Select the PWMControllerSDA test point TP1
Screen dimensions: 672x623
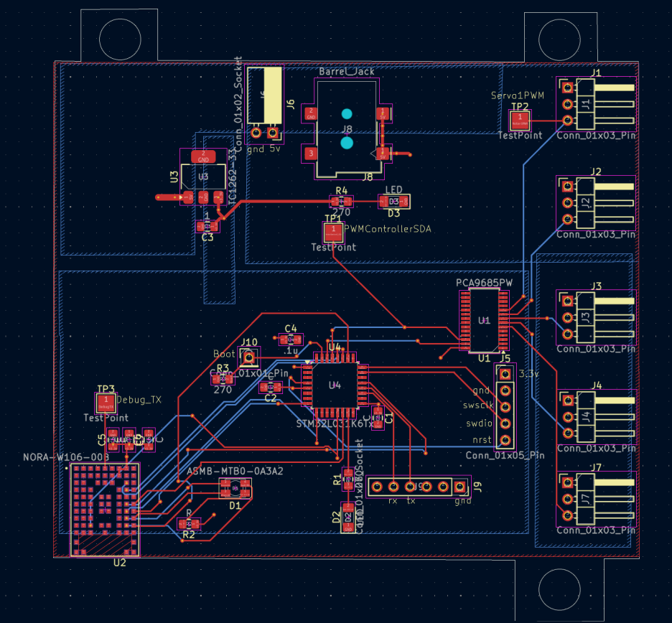333,232
